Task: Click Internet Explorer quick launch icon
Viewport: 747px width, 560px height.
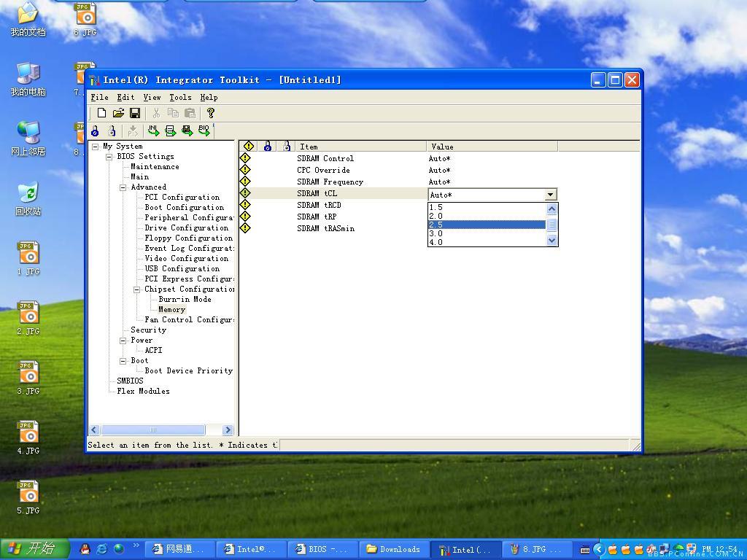Action: (102, 549)
